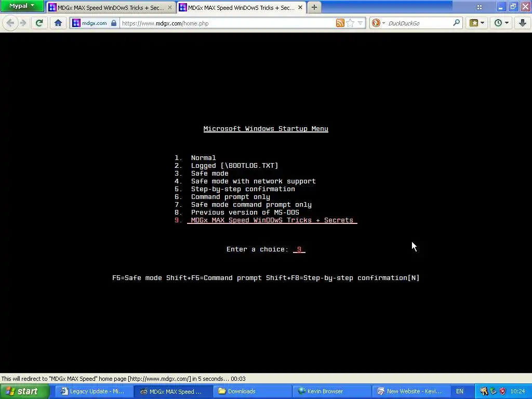Click the middle system tray icon
Image resolution: width=532 pixels, height=399 pixels.
coord(493,391)
